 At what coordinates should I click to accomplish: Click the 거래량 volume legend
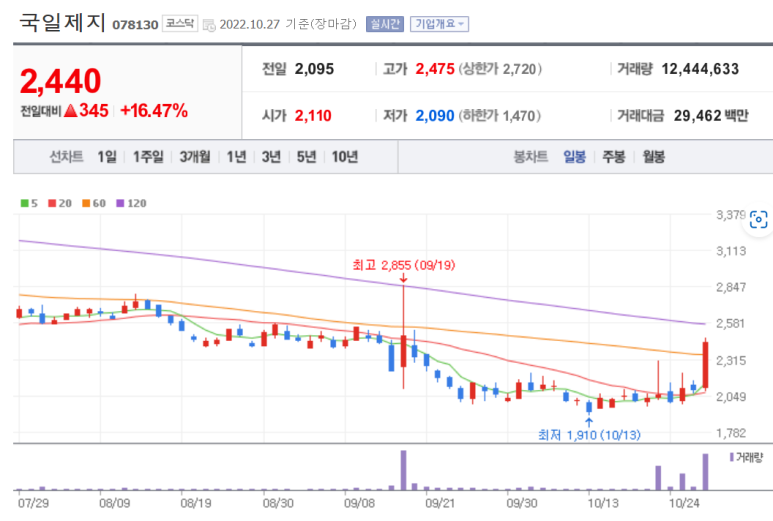point(746,457)
